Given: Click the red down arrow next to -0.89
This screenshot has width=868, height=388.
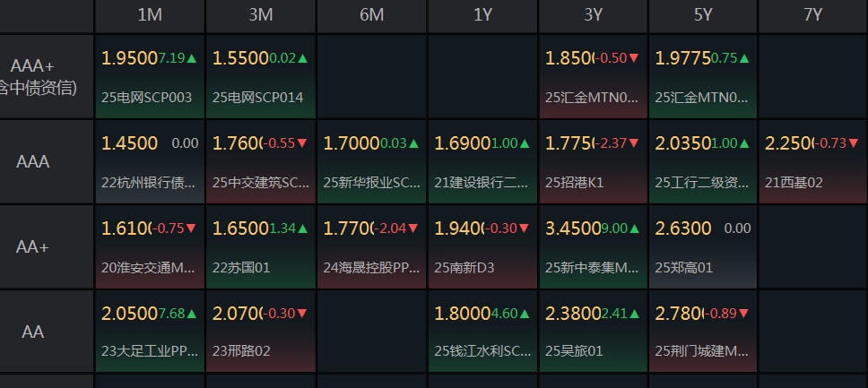Looking at the screenshot, I should [x=743, y=314].
